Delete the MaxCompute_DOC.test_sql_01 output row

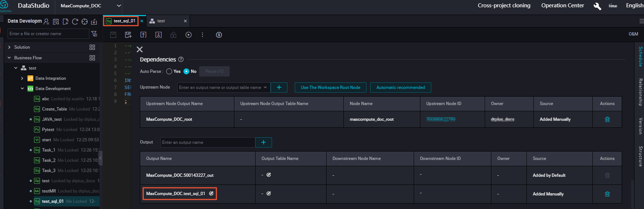[x=607, y=194]
